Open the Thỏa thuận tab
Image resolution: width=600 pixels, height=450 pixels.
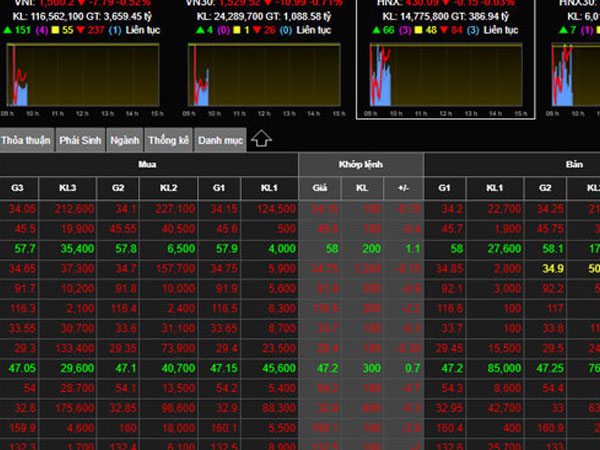[26, 140]
